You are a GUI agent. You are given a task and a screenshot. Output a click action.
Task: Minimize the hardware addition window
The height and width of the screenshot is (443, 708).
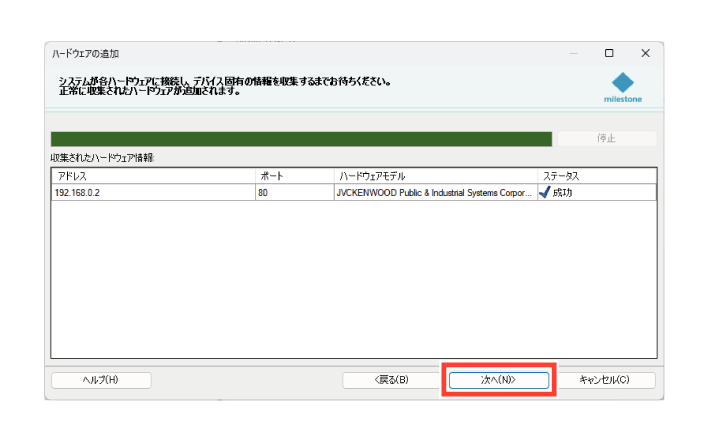[x=574, y=53]
